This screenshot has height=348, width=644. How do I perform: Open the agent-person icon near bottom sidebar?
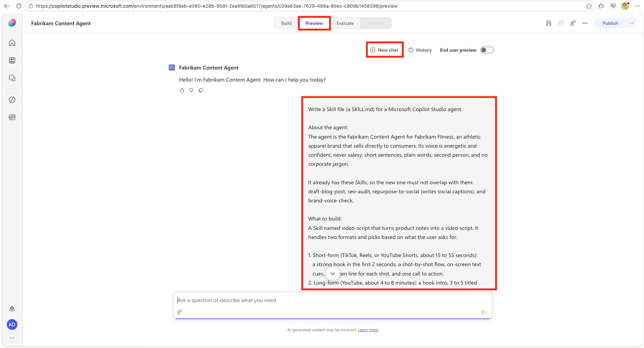(12, 309)
